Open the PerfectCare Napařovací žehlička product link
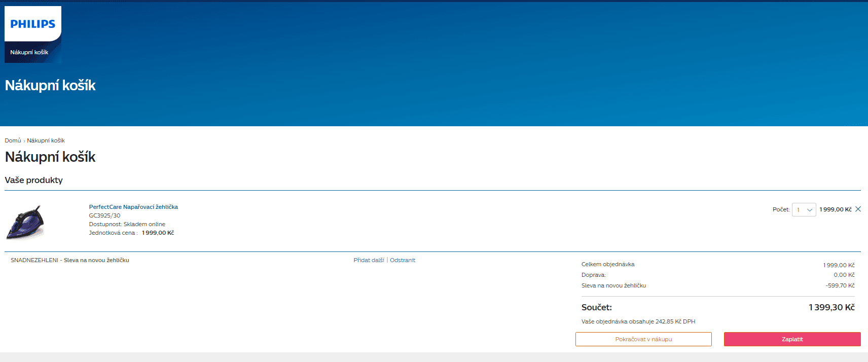Screen dimensions: 868x362 point(133,207)
